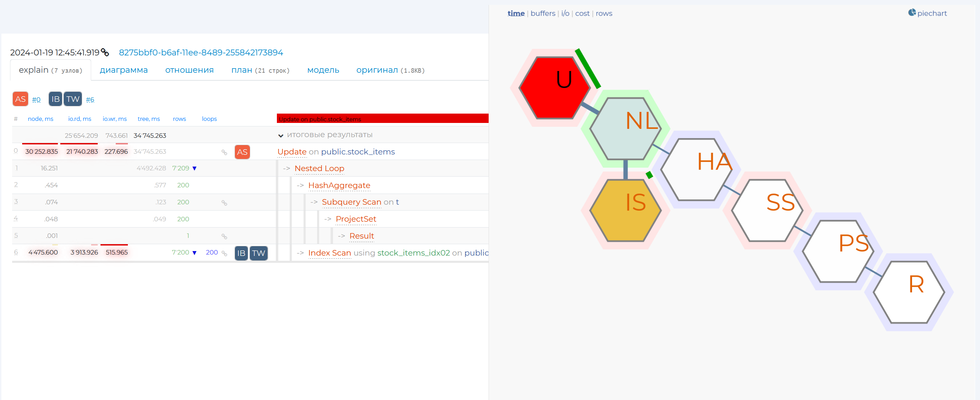Switch diagram mode to buffers

[543, 13]
